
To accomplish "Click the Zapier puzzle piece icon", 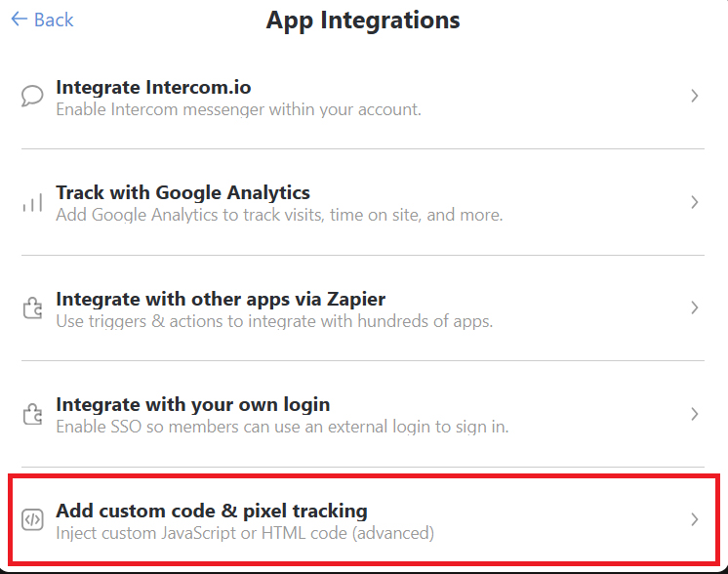I will (x=32, y=308).
